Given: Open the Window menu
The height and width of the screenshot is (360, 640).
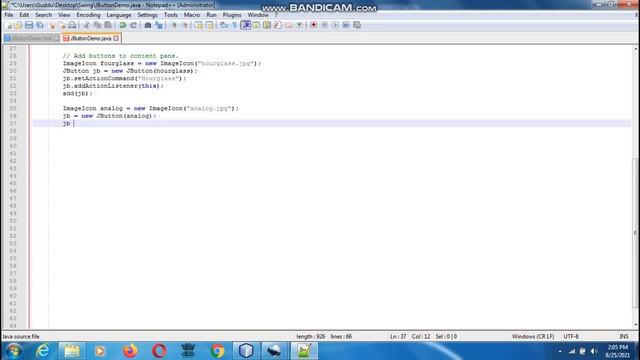Looking at the screenshot, I should point(258,15).
